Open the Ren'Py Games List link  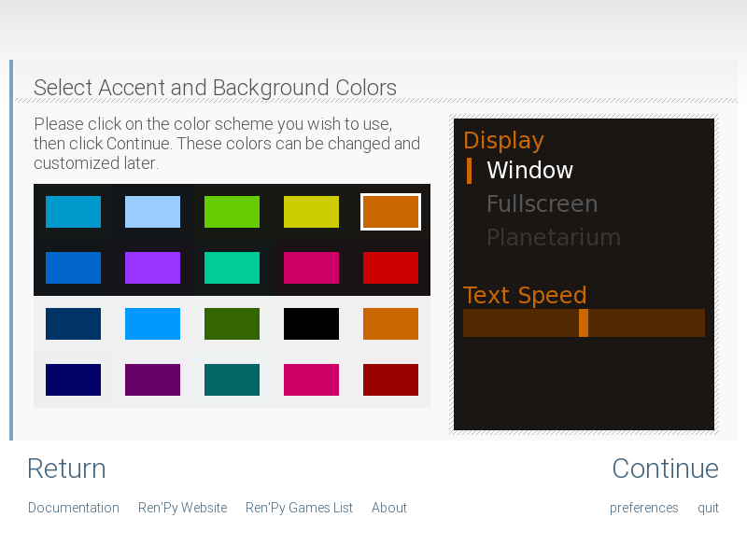pyautogui.click(x=299, y=508)
